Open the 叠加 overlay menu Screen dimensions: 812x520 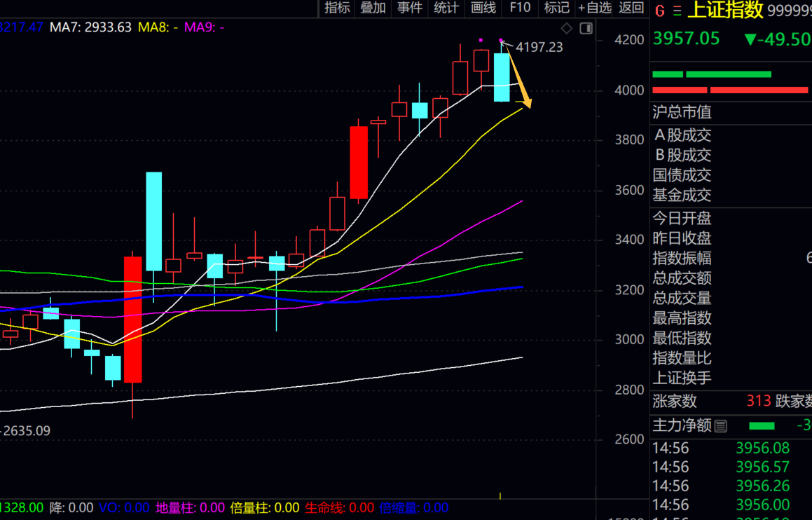click(373, 8)
